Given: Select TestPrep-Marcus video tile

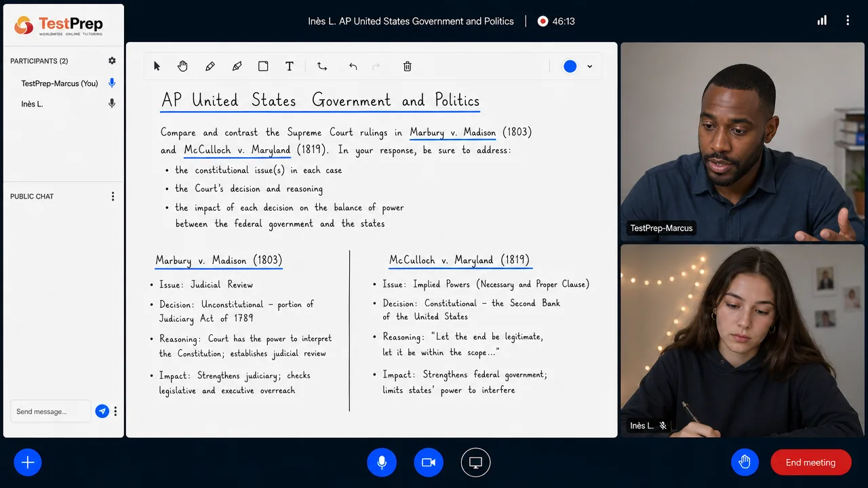Looking at the screenshot, I should pyautogui.click(x=743, y=142).
